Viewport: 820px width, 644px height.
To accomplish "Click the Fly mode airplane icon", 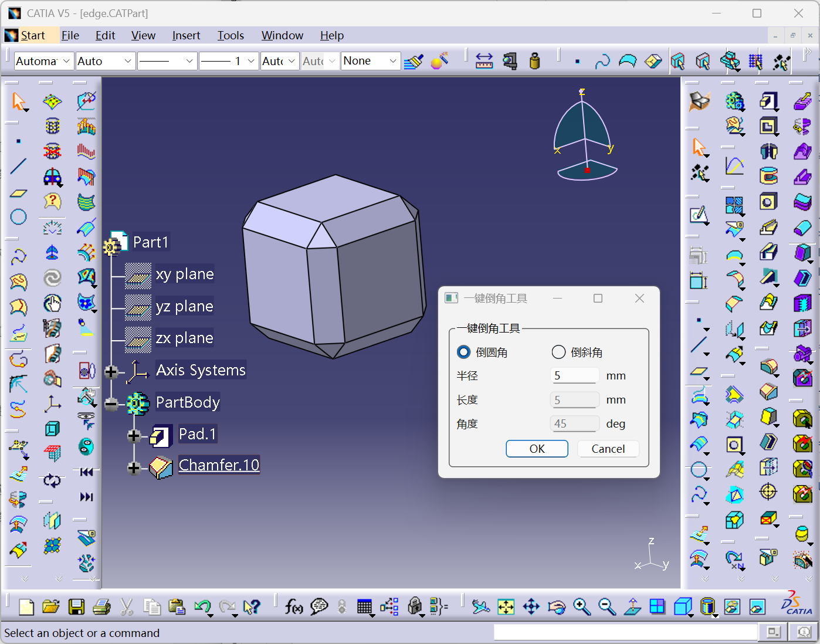I will click(x=480, y=606).
